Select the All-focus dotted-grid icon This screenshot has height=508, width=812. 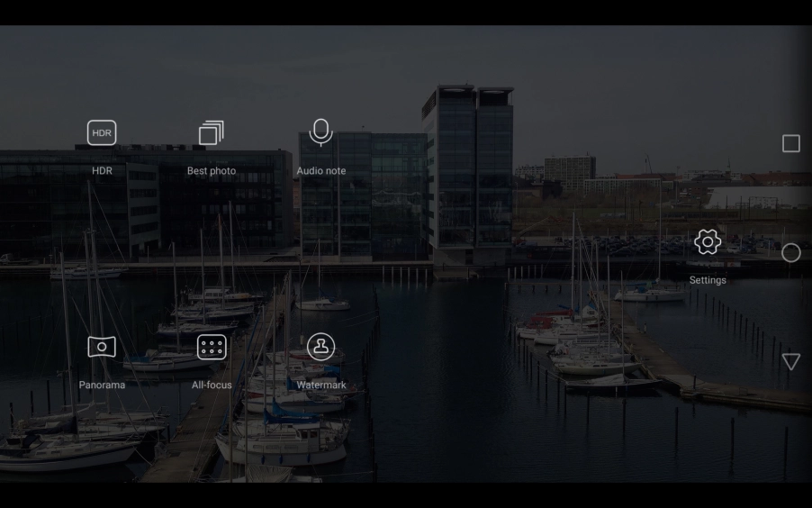(x=212, y=347)
